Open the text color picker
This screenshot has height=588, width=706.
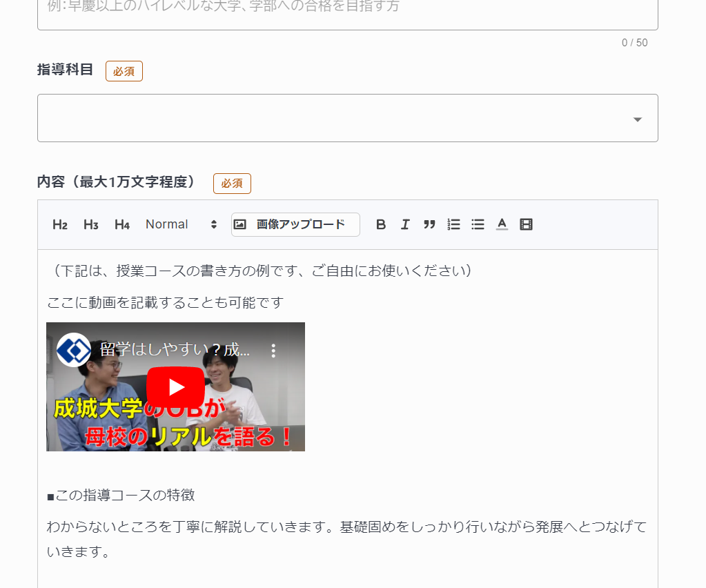(x=502, y=224)
